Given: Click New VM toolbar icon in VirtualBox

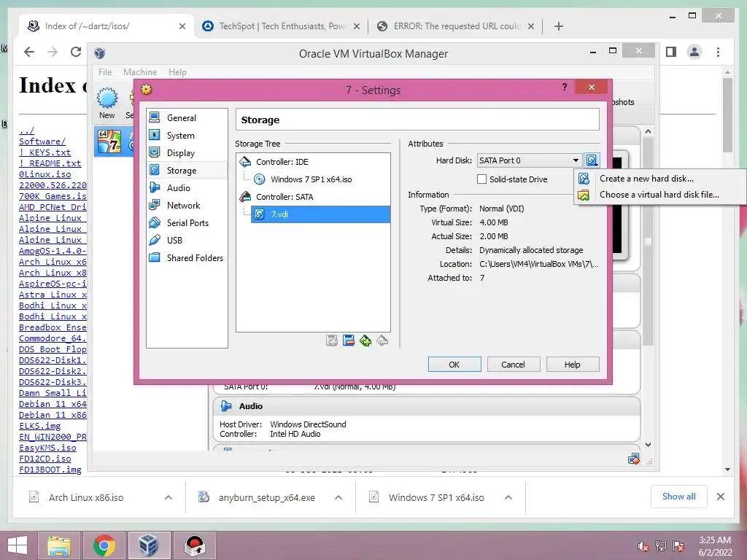Looking at the screenshot, I should point(107,102).
